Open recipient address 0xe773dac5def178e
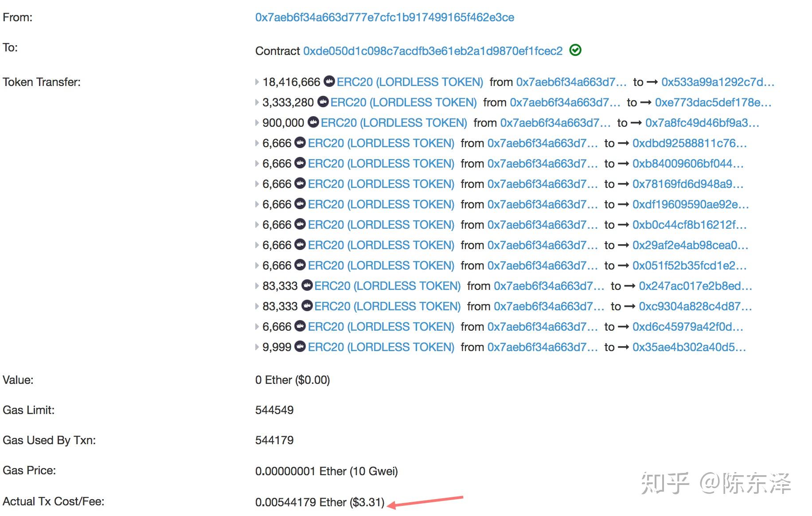 (713, 102)
